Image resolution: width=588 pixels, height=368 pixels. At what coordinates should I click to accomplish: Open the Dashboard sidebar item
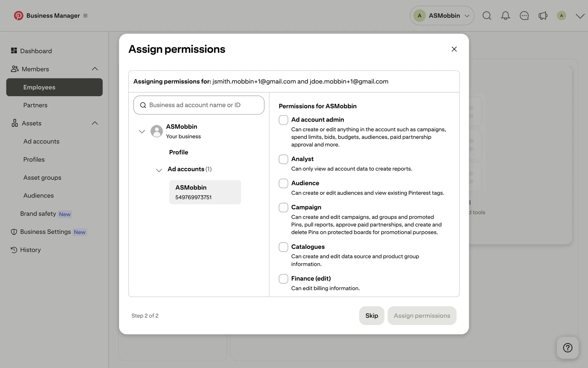(x=36, y=51)
